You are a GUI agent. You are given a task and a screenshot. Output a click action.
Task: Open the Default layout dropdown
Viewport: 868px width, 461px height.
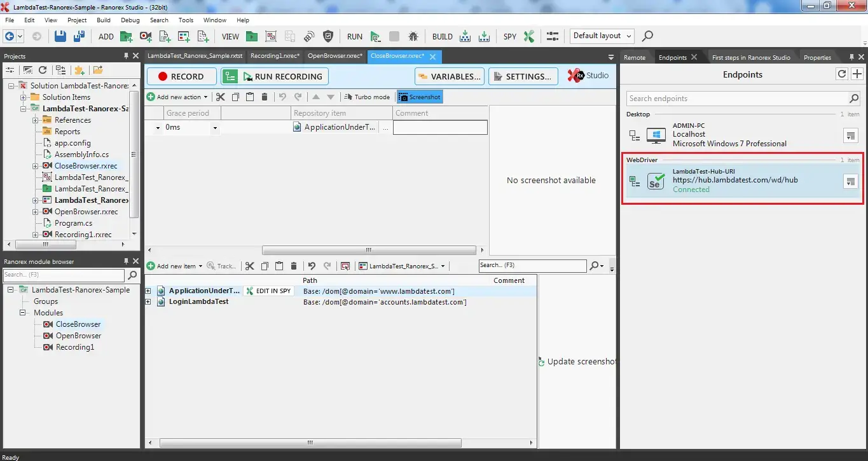[x=602, y=36]
